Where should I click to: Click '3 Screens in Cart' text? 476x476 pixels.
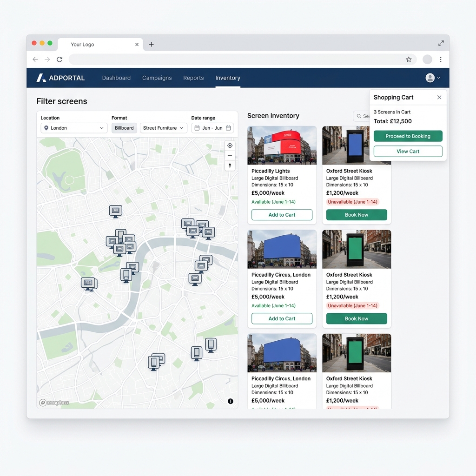point(392,112)
